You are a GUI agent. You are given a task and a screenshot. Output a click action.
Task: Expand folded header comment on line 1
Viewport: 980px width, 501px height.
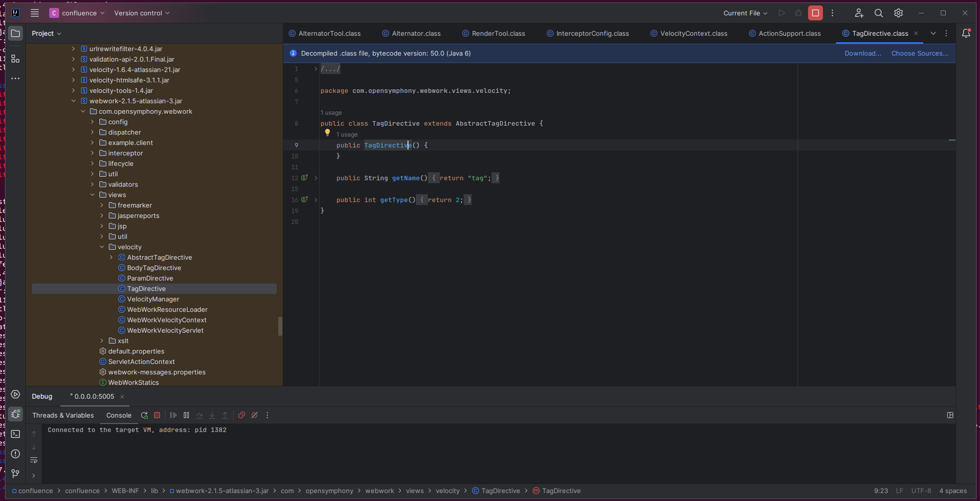click(x=316, y=69)
